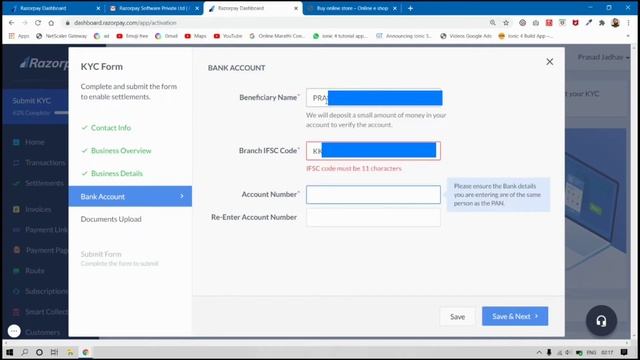This screenshot has height=360, width=640.
Task: Select the Bank Account step
Action: click(130, 196)
